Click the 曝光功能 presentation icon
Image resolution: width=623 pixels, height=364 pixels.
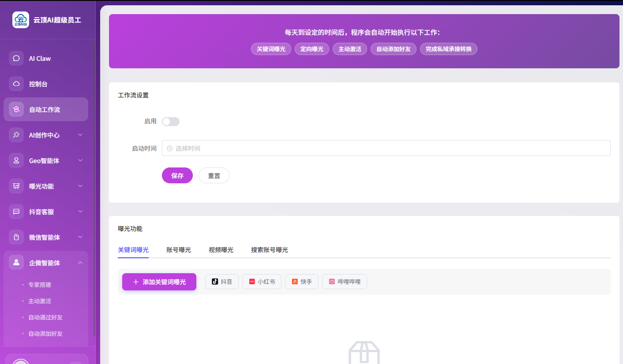coord(16,186)
